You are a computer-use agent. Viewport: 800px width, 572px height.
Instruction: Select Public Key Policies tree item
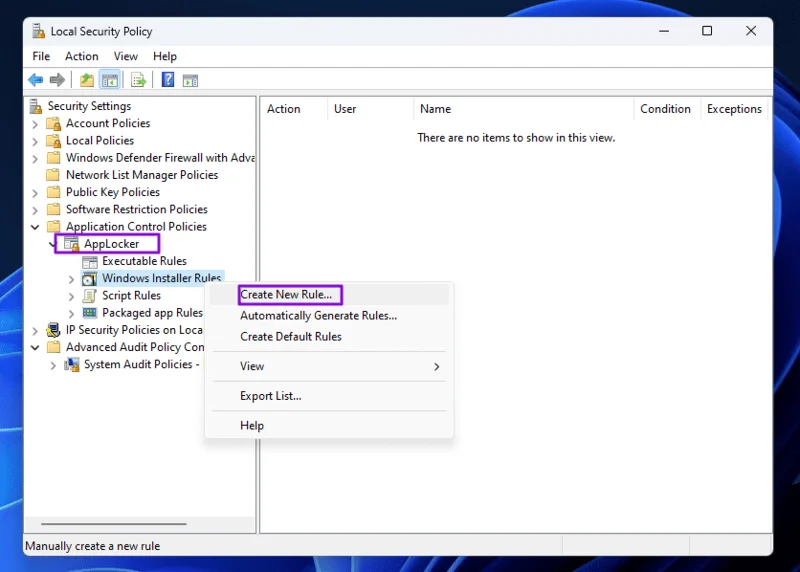(113, 192)
